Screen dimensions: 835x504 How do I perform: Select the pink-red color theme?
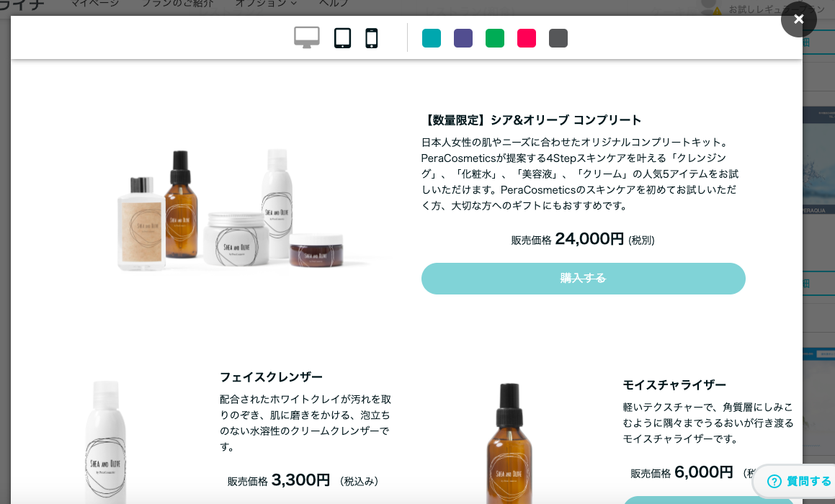point(527,38)
